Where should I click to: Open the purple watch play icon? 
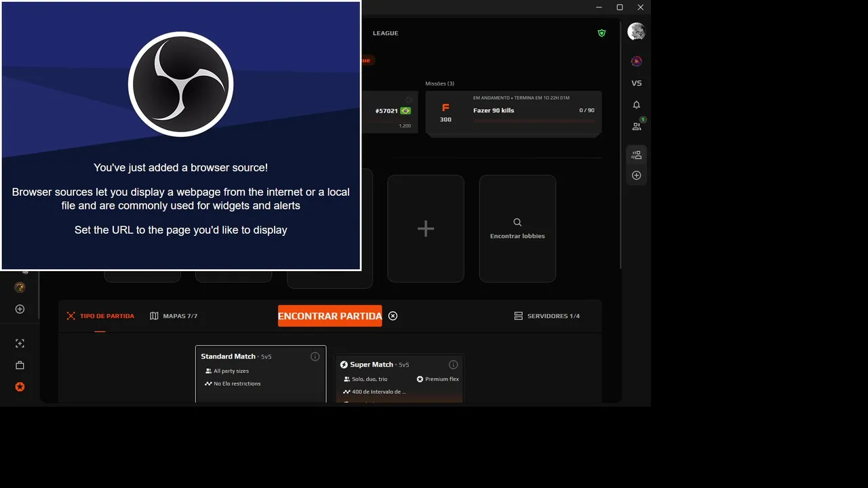pyautogui.click(x=636, y=61)
